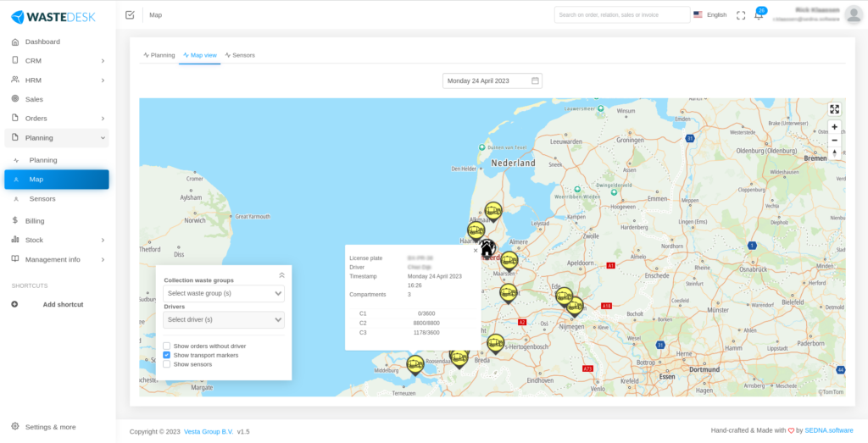Image resolution: width=868 pixels, height=443 pixels.
Task: Expand the Orders submenu
Action: [x=103, y=119]
